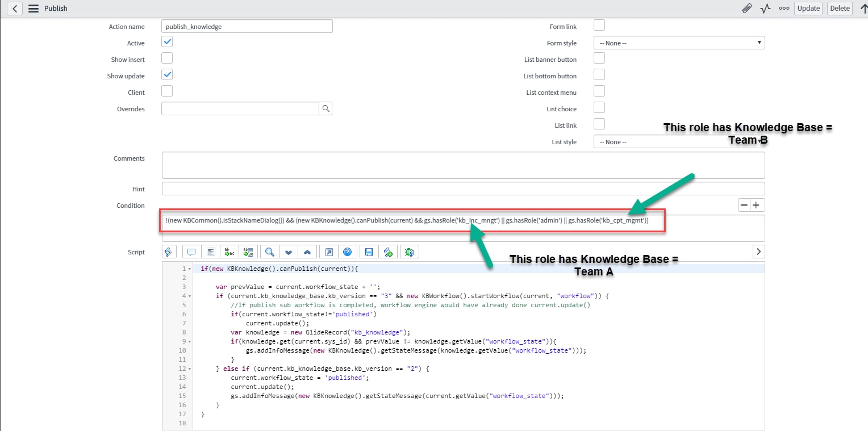Click the script editor help icon
Viewport: 868px width, 431px height.
pos(348,252)
